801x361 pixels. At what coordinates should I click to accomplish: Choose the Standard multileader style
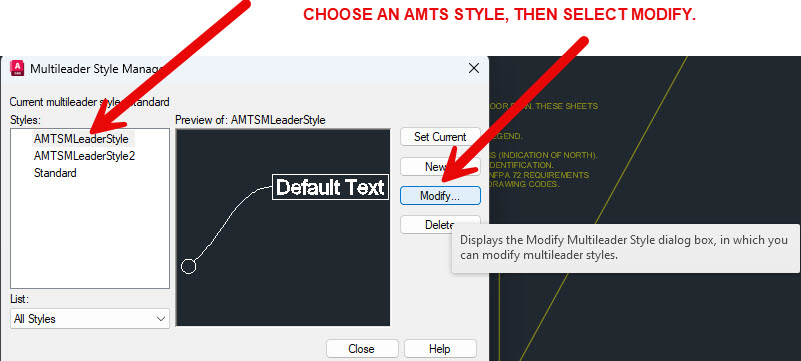pyautogui.click(x=55, y=173)
